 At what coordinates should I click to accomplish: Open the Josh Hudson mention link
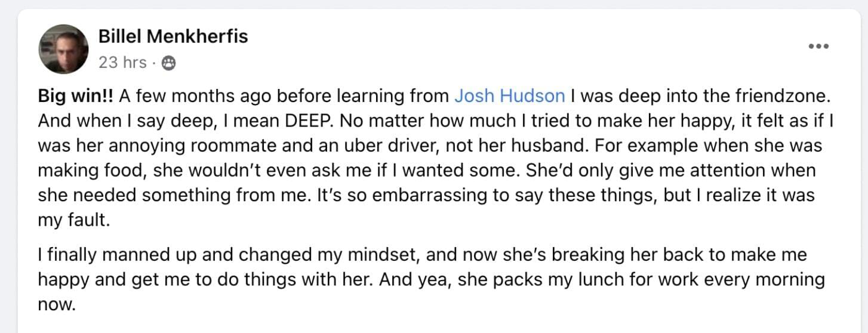509,95
